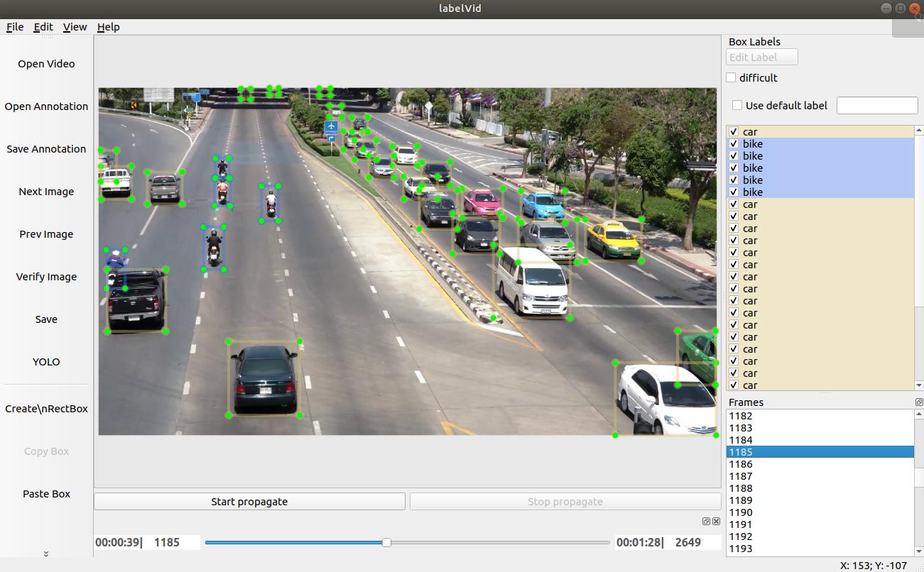Go to the Prev Image

coord(46,234)
